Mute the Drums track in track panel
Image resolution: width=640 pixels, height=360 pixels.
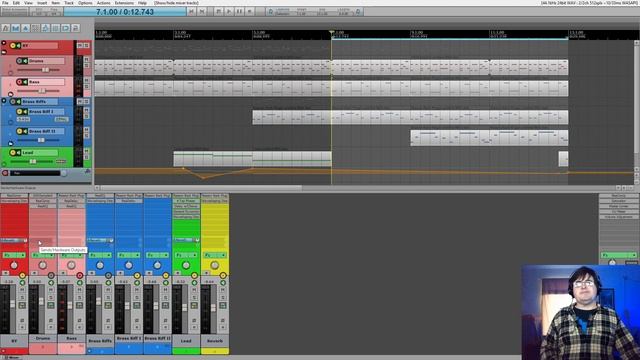(86, 60)
